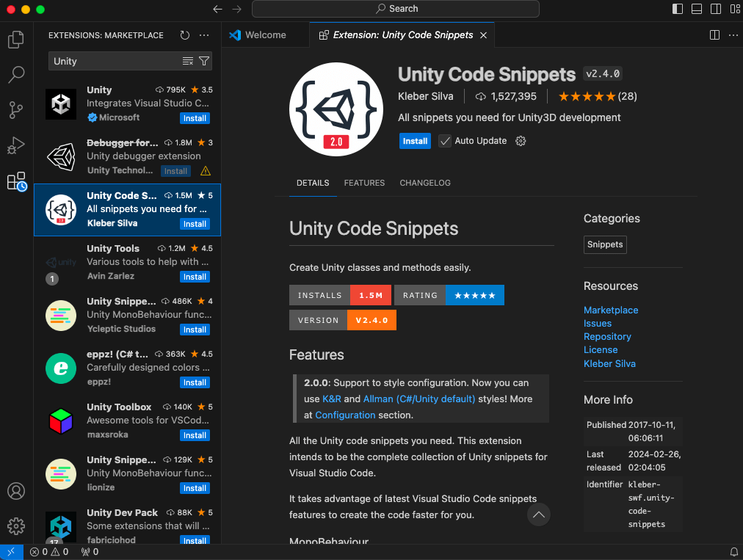Open the Manage gear in activity bar

tap(16, 526)
